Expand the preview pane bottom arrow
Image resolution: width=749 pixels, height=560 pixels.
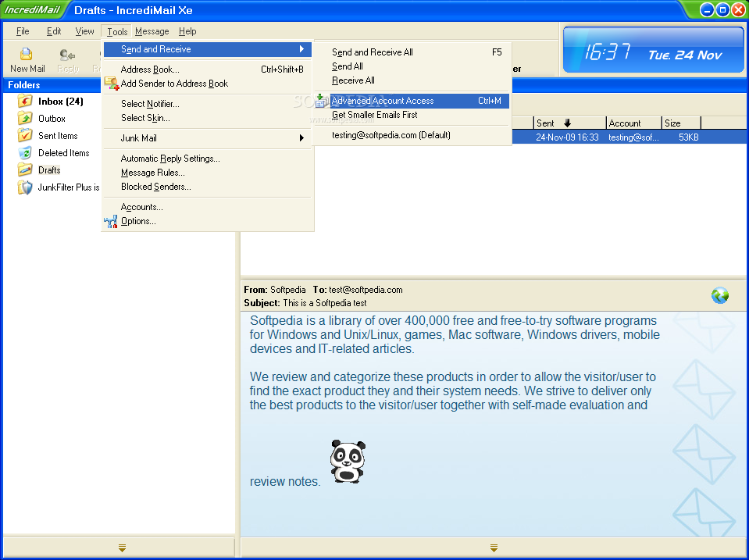[494, 548]
